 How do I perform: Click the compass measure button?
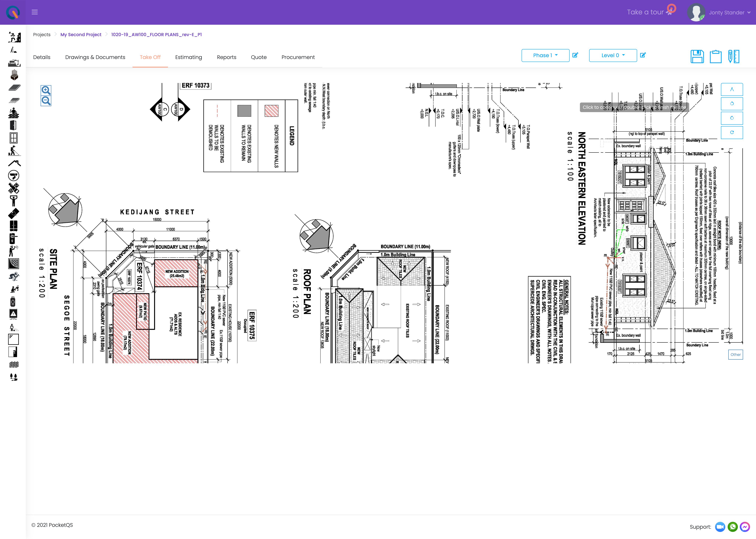coord(732,89)
